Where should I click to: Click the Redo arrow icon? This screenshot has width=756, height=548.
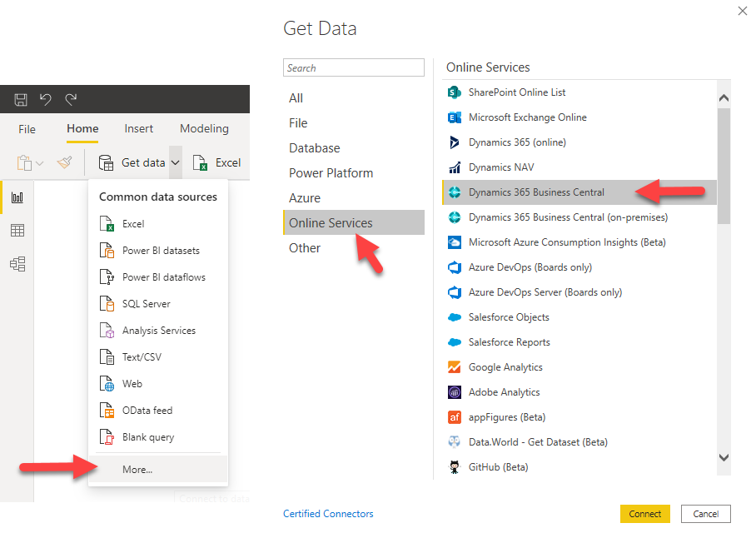coord(71,99)
